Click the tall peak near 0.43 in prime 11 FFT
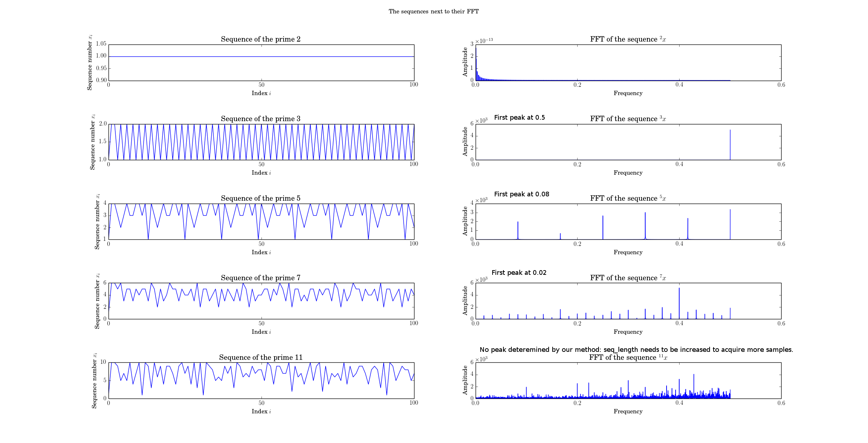The width and height of the screenshot is (868, 443). point(694,386)
